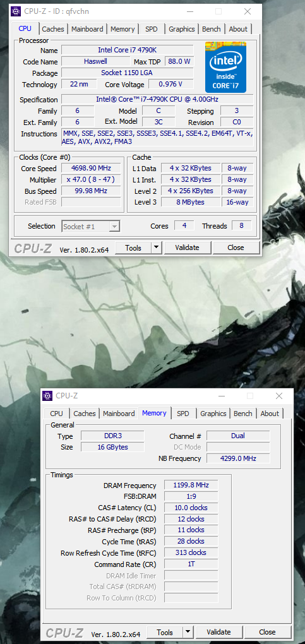Click Tools button in top CPU-Z window

coord(133,247)
